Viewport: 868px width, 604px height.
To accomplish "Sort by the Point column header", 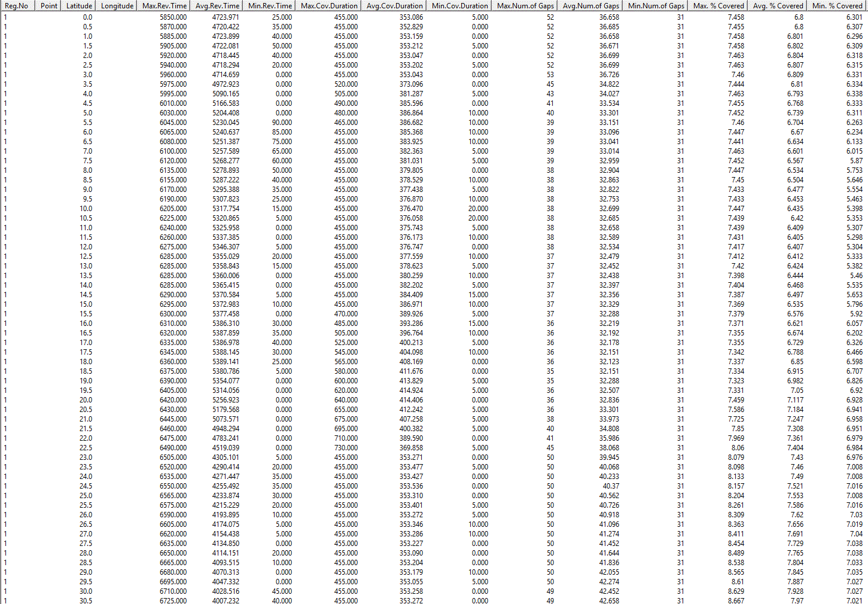I will coord(49,5).
